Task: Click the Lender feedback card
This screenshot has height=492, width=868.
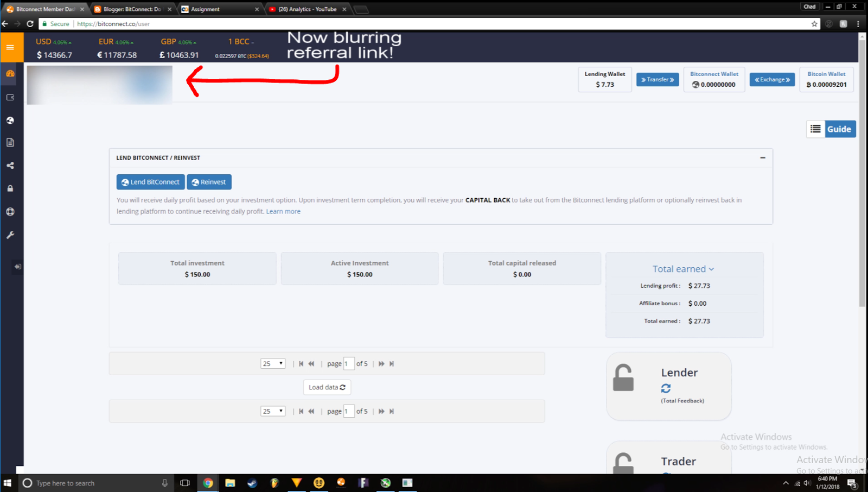Action: click(668, 386)
